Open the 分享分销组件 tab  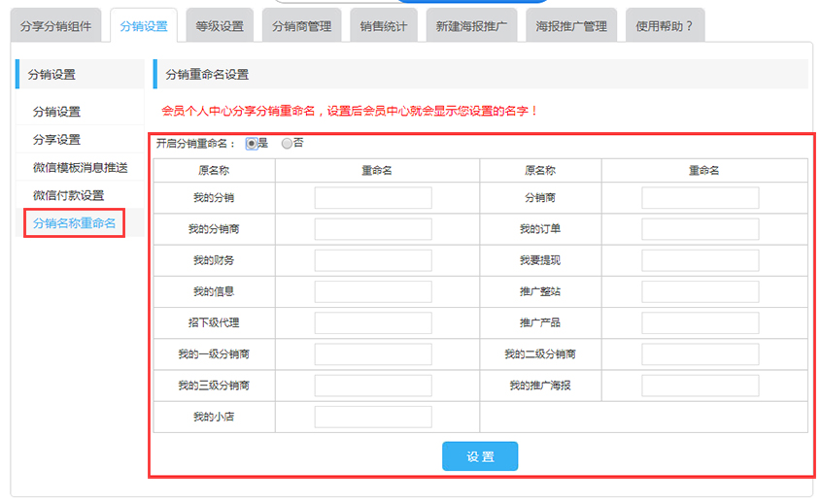click(56, 26)
